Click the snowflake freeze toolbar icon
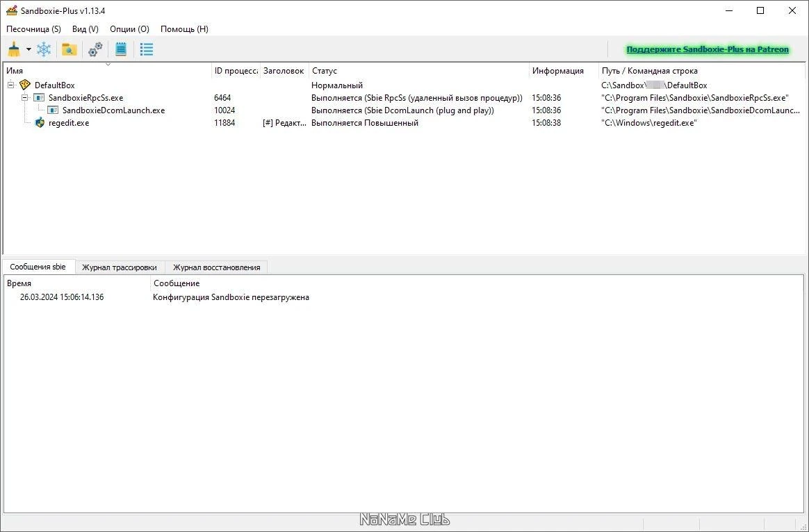The width and height of the screenshot is (809, 532). [x=44, y=49]
